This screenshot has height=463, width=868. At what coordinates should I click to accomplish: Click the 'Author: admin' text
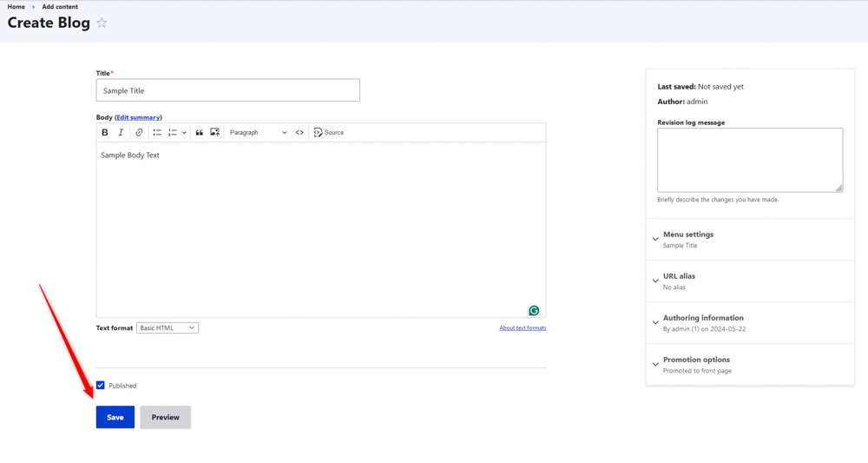[x=682, y=102]
